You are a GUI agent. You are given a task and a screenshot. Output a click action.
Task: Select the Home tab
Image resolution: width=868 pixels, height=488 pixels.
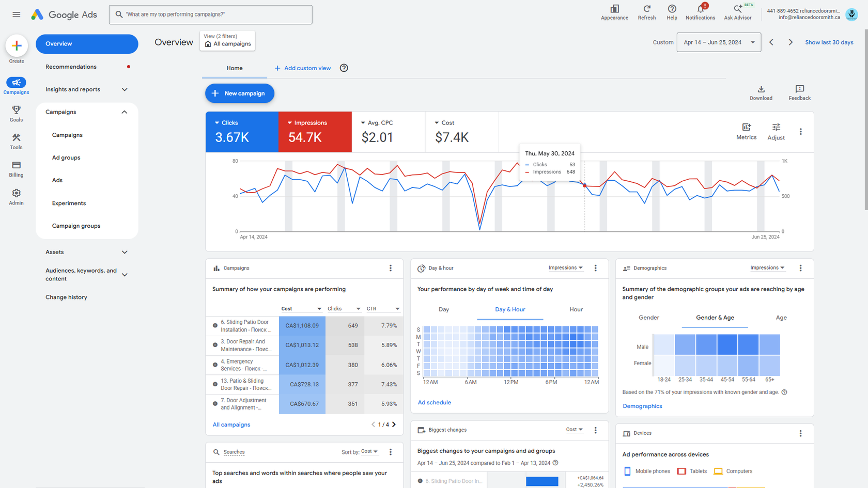235,68
